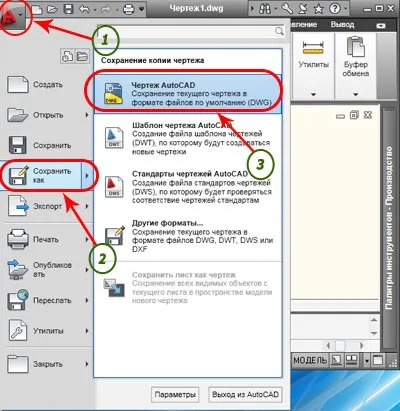Select Закрыть menu item

pos(43,364)
